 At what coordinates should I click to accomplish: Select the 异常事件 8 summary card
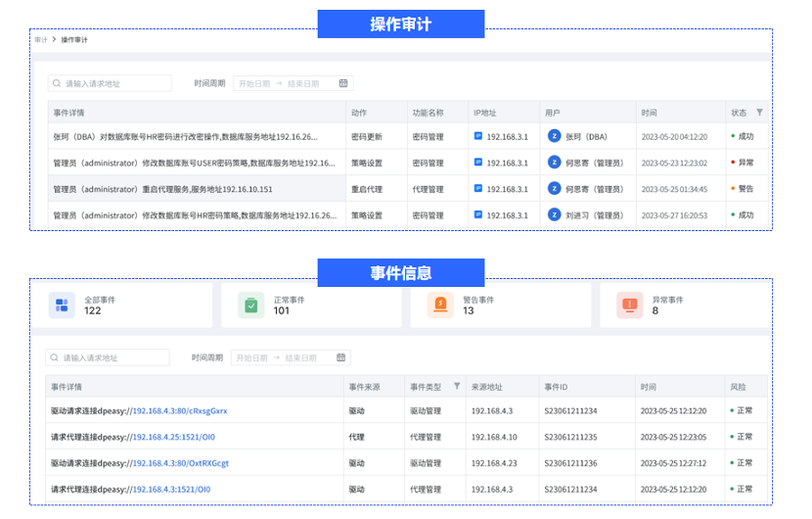686,305
